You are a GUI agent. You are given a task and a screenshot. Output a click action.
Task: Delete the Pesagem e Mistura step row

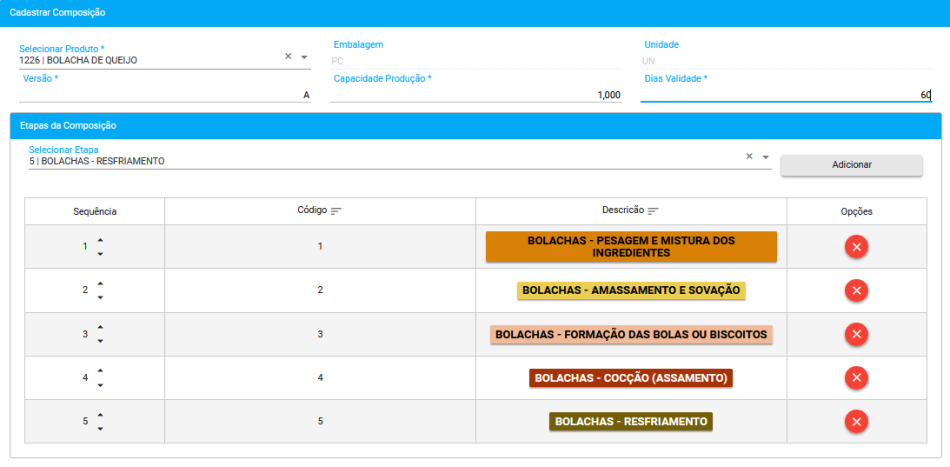[856, 246]
